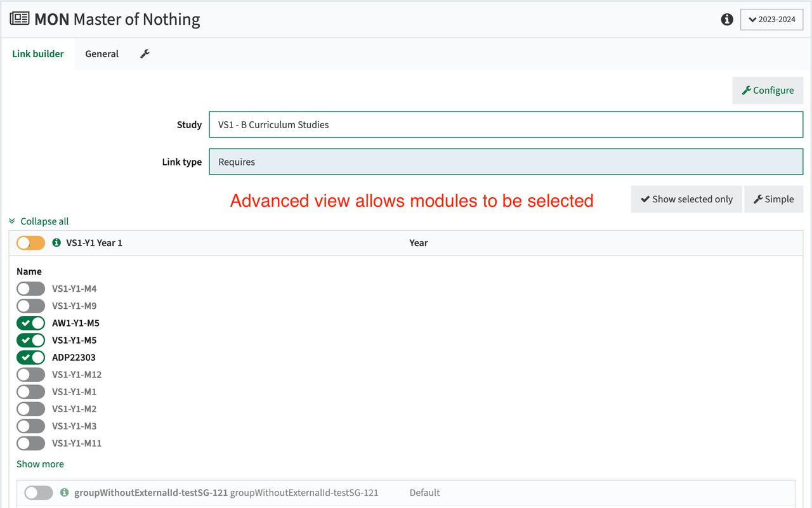This screenshot has height=508, width=812.
Task: Click the Name column header
Action: pyautogui.click(x=29, y=271)
